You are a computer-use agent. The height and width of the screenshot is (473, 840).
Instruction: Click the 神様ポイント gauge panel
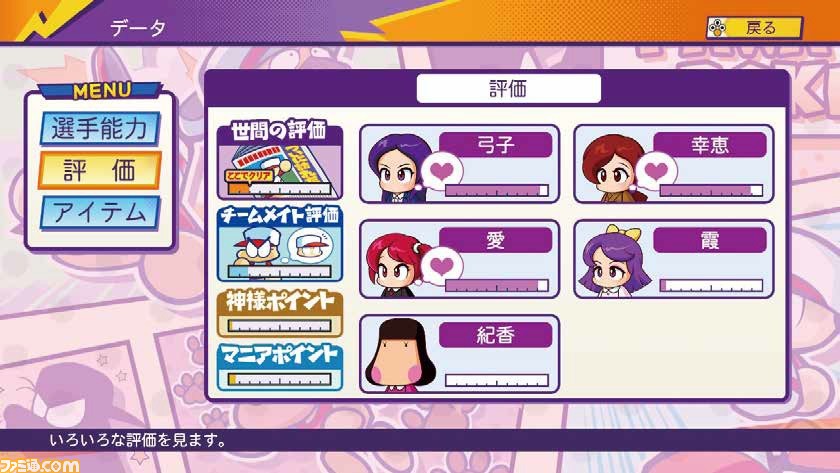point(280,313)
